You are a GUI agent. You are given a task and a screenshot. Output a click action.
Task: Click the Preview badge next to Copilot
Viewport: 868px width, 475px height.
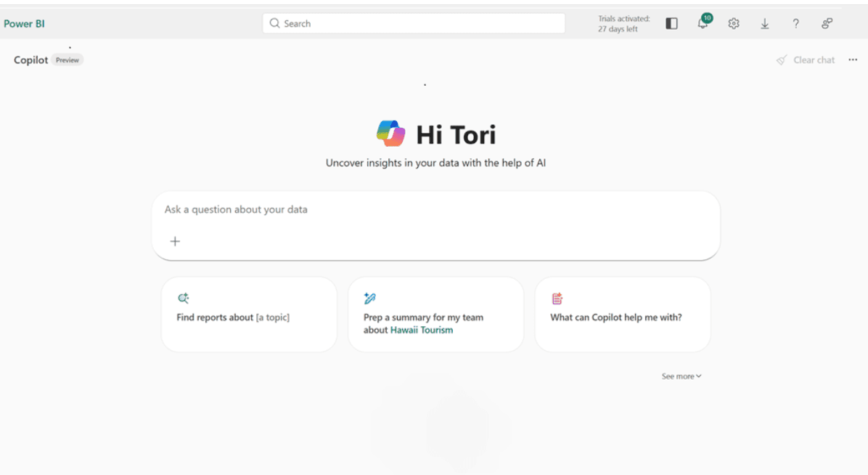67,60
